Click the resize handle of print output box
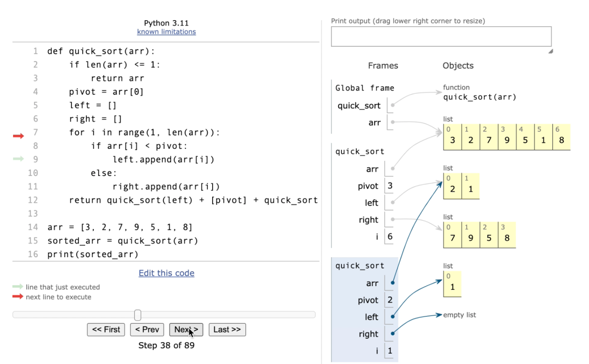This screenshot has height=364, width=589. 550,51
